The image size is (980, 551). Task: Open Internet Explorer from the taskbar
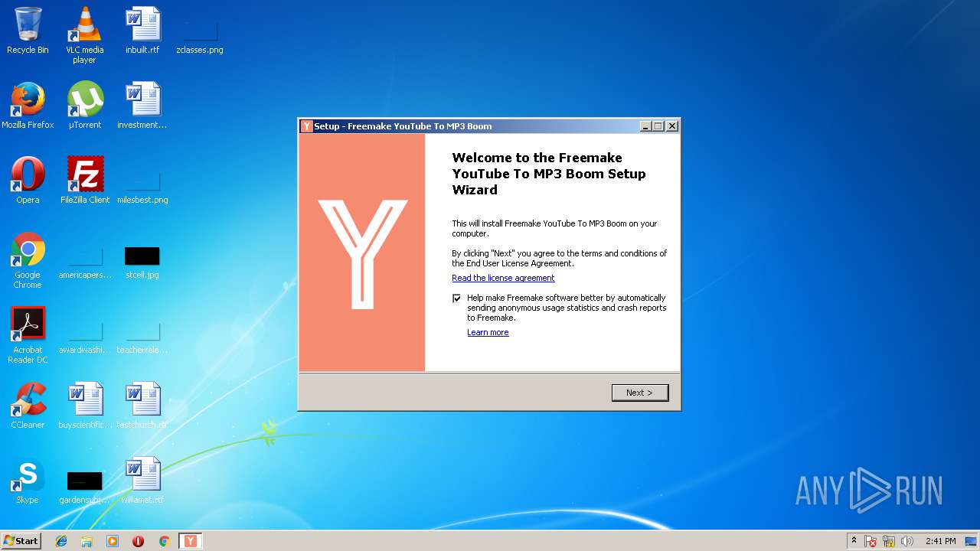61,541
